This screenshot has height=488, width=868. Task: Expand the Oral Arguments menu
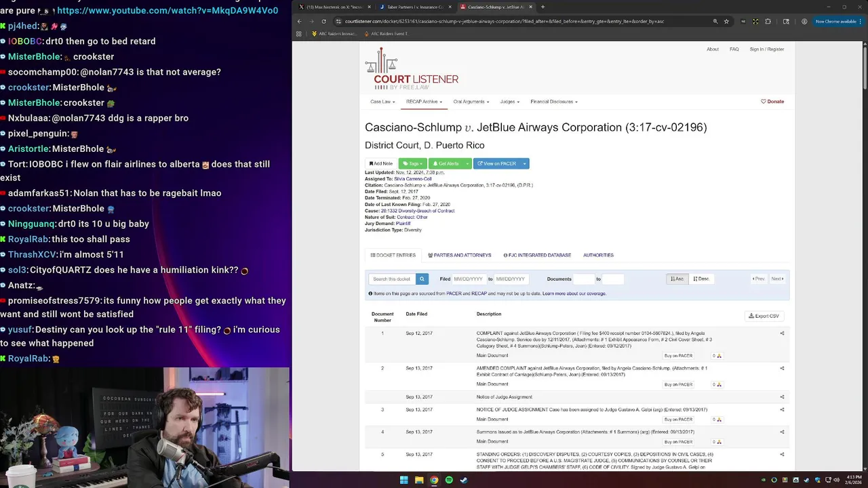(x=471, y=102)
